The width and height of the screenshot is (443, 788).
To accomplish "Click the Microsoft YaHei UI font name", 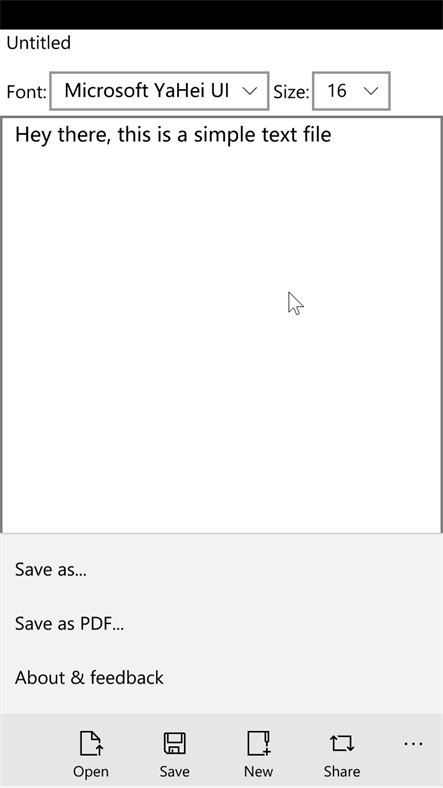I will (x=147, y=90).
